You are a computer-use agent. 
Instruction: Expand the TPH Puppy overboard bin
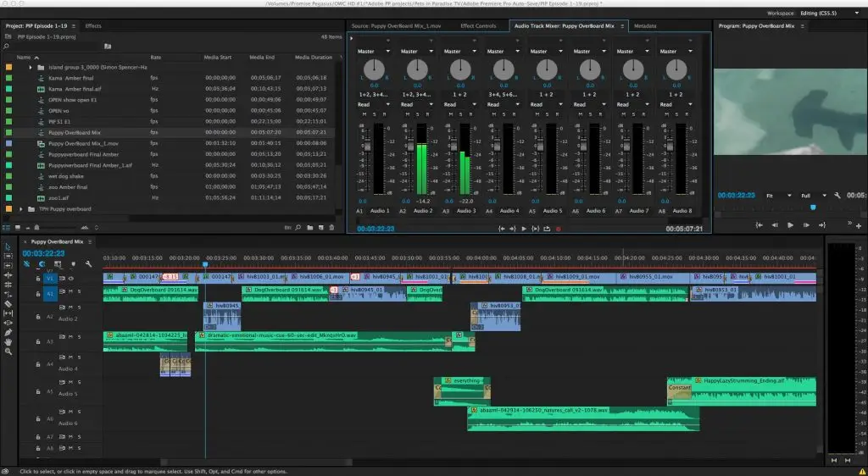point(21,209)
